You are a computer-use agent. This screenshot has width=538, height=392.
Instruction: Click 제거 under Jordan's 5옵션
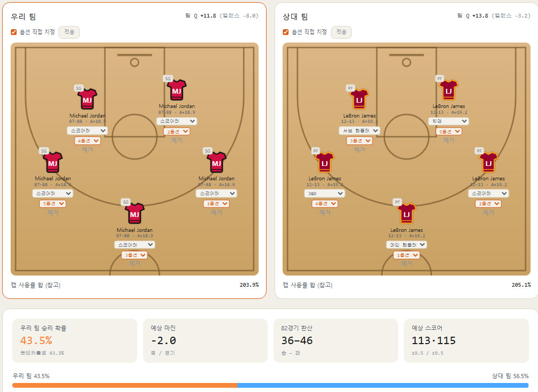[x=53, y=213]
